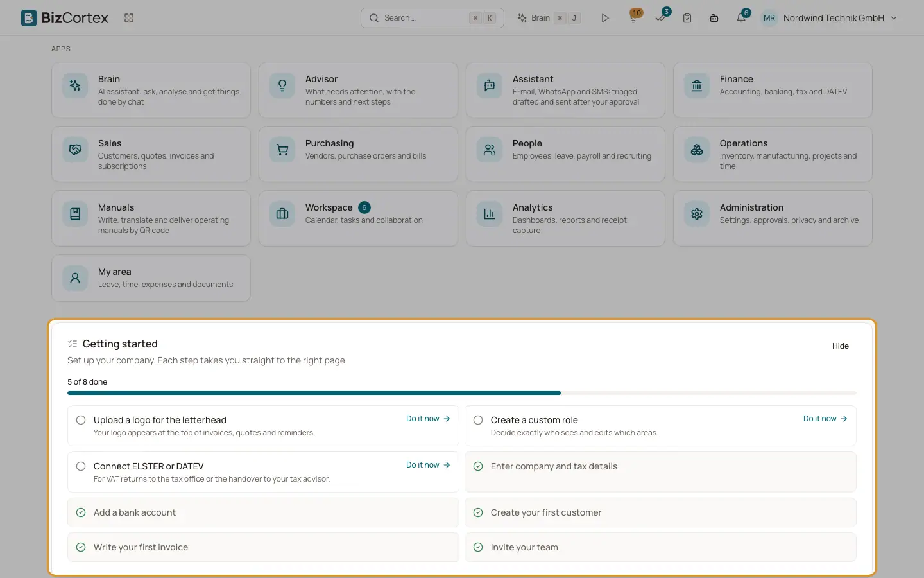This screenshot has width=924, height=578.
Task: Click Do it now for Create a custom role
Action: (x=825, y=419)
